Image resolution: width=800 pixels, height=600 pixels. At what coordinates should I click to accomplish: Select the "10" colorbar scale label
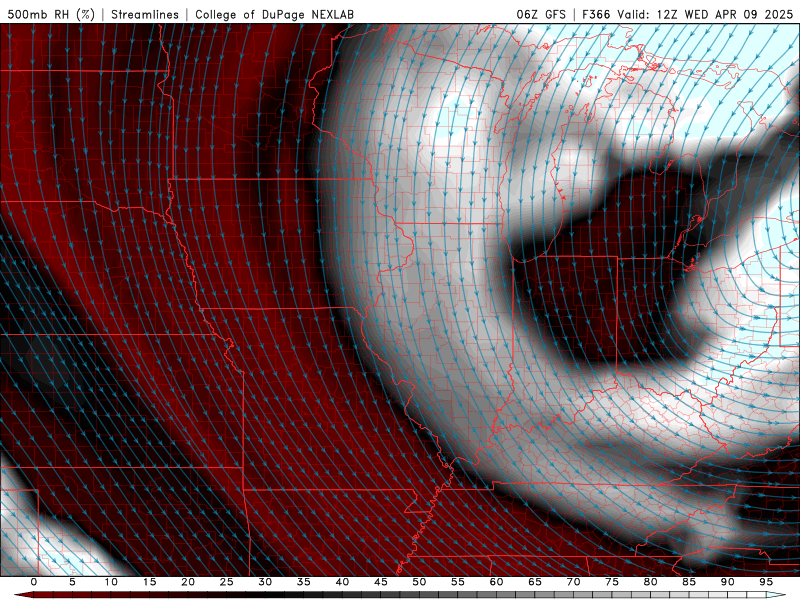click(111, 582)
